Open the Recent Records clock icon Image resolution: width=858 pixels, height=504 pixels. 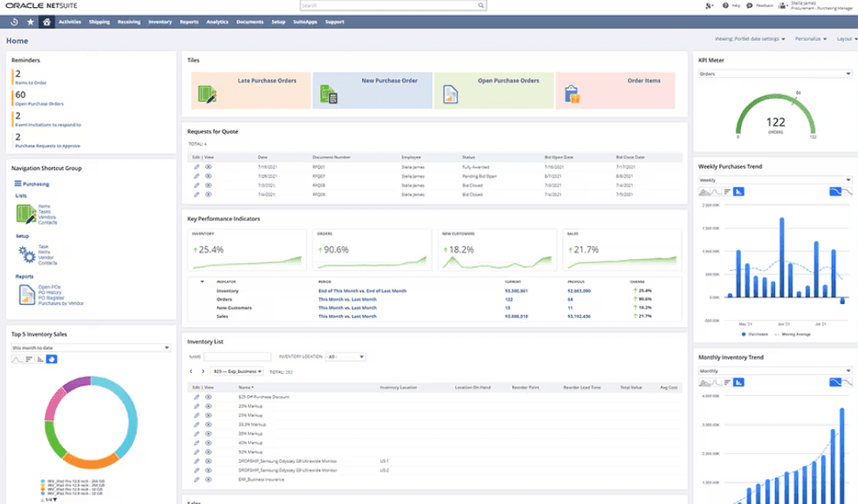point(15,21)
